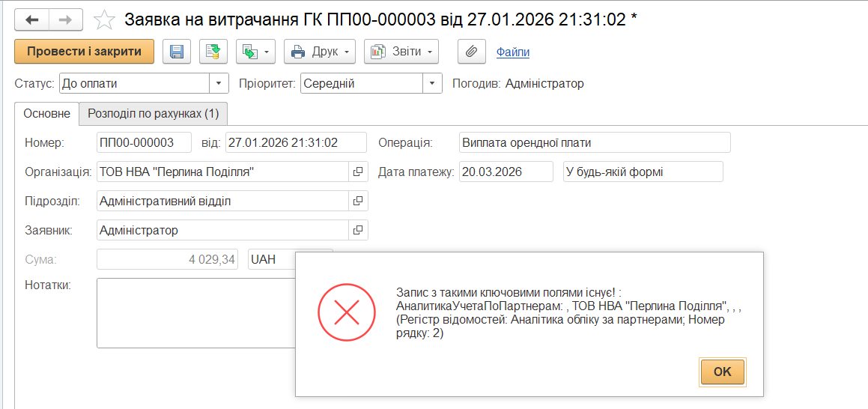This screenshot has width=868, height=409.
Task: Click the paperclip attachments icon
Action: click(471, 52)
